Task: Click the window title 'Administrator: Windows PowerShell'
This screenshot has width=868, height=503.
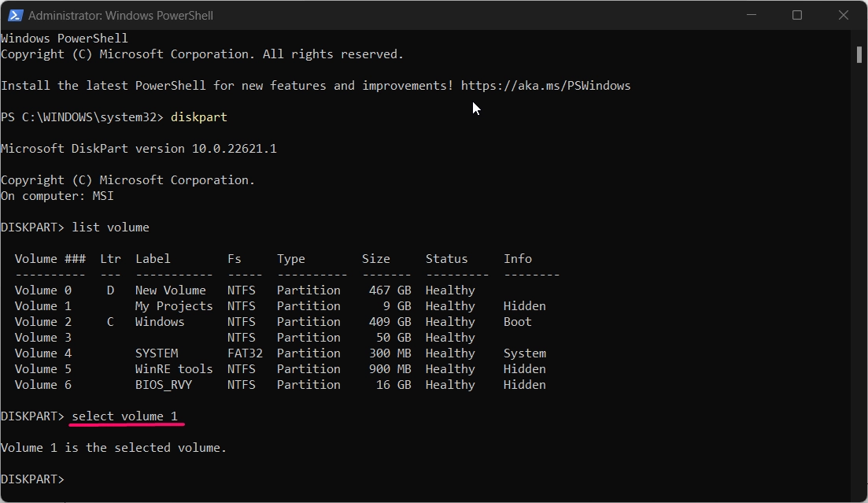Action: [x=120, y=16]
